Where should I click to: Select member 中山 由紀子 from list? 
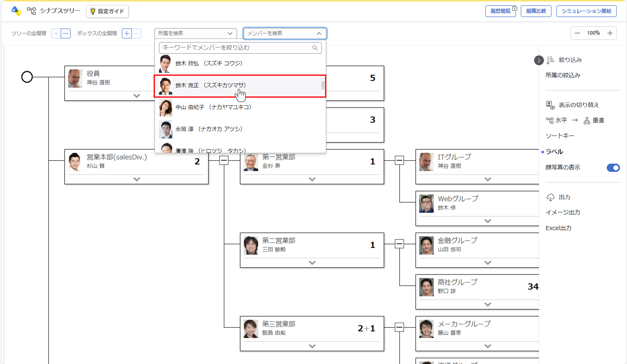213,107
